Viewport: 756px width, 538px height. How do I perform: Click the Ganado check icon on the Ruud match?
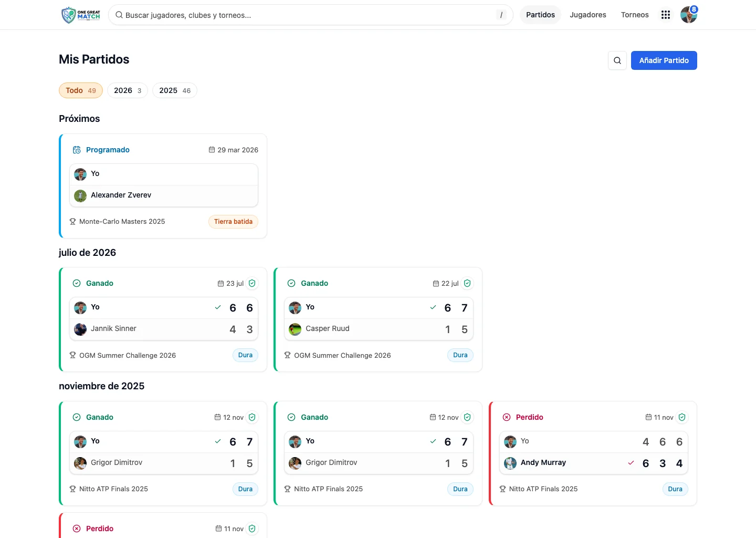coord(291,283)
